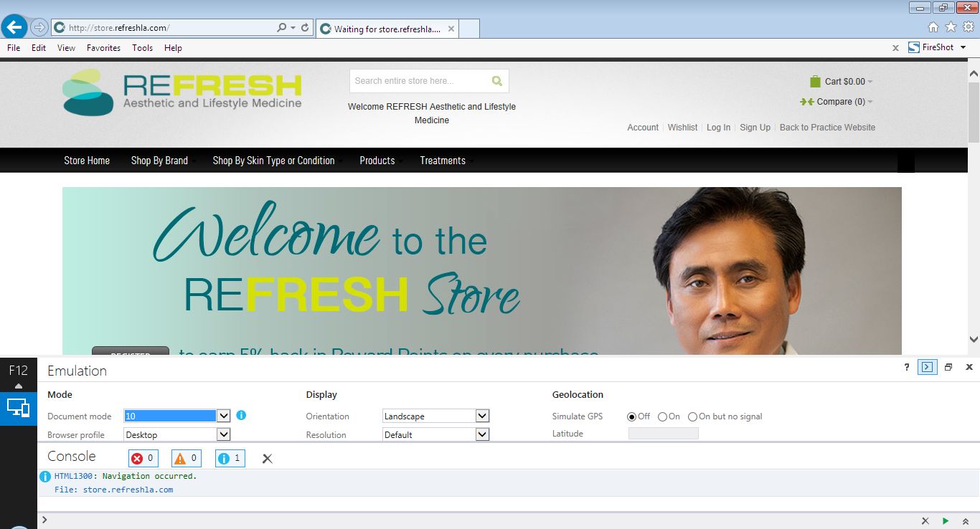This screenshot has width=980, height=529.
Task: Click the Account link
Action: coord(643,128)
